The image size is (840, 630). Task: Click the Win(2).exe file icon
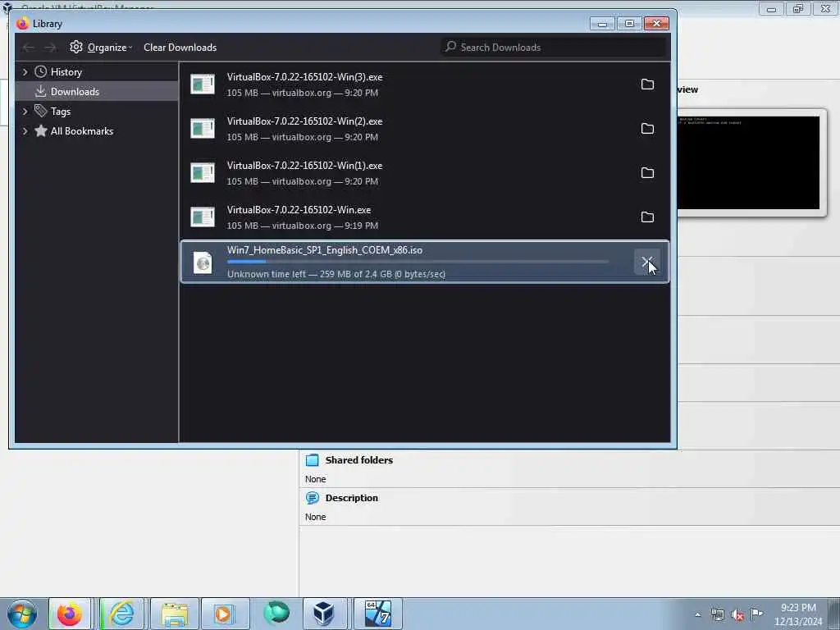(x=203, y=129)
